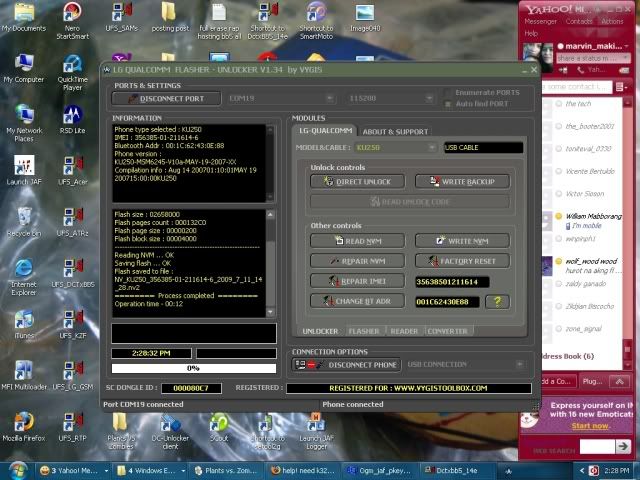This screenshot has width=640, height=480.
Task: Launch Internet Explorer from the desktop
Action: coord(24,277)
